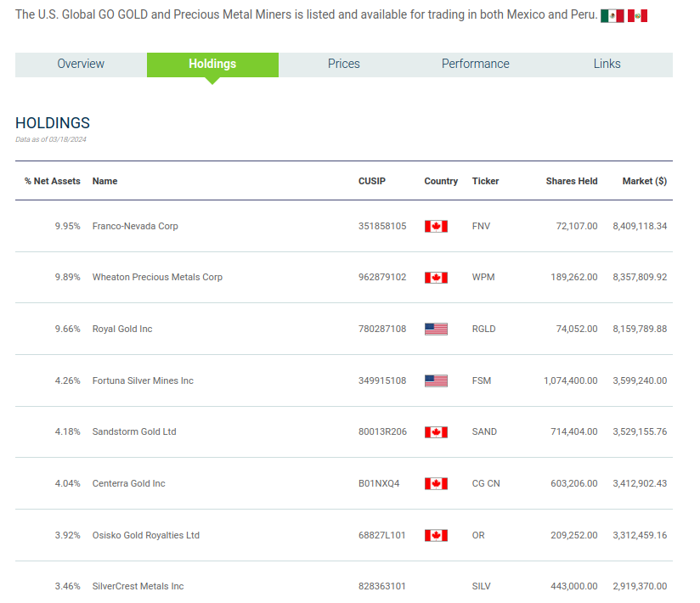The width and height of the screenshot is (700, 603).
Task: Open the Prices tab
Action: tap(344, 65)
